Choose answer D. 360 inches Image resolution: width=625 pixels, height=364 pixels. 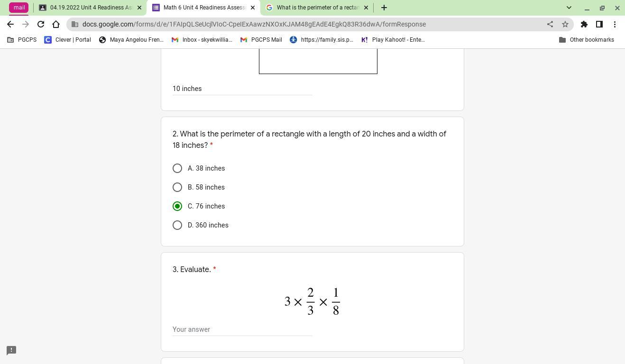tap(177, 225)
